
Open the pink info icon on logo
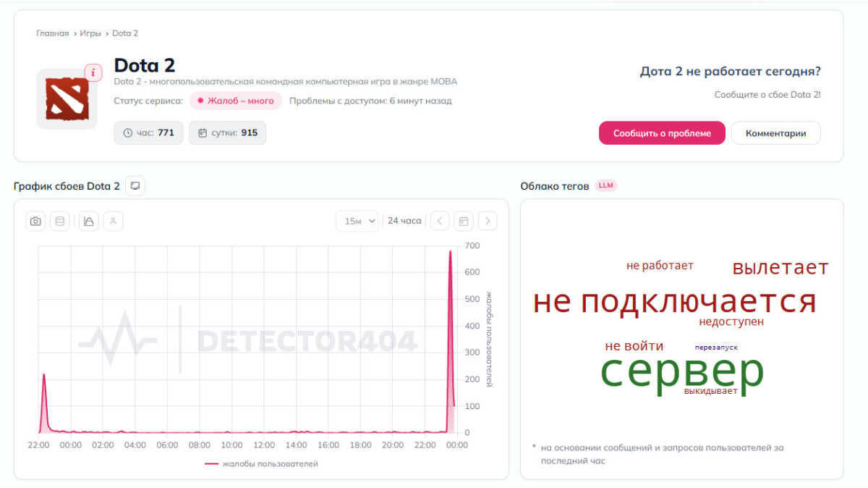point(93,72)
